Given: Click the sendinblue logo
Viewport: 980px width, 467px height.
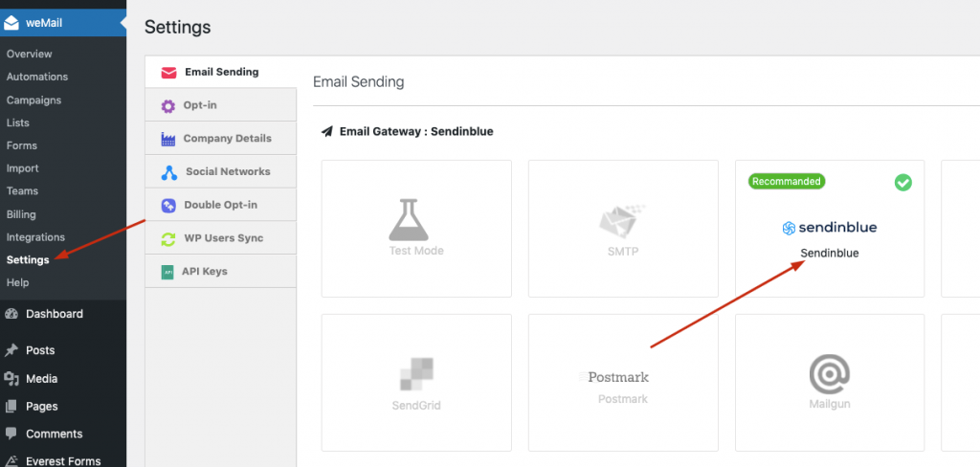Looking at the screenshot, I should pyautogui.click(x=830, y=228).
